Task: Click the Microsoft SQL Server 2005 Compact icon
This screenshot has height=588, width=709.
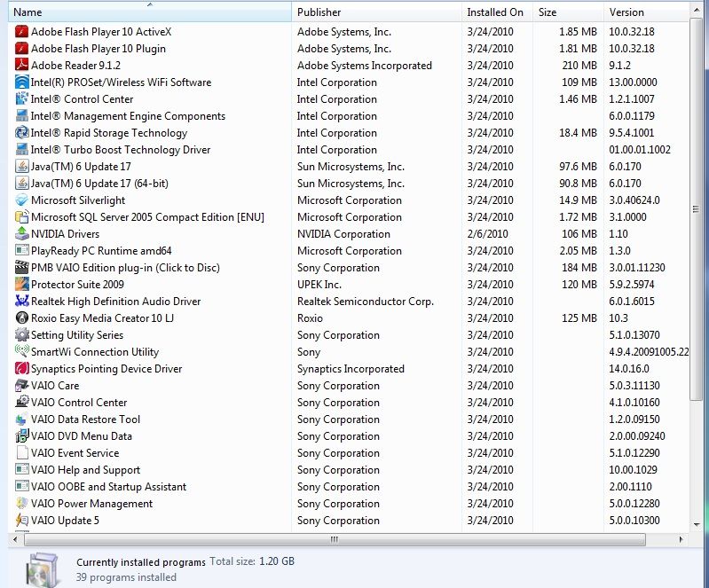Action: (x=21, y=217)
